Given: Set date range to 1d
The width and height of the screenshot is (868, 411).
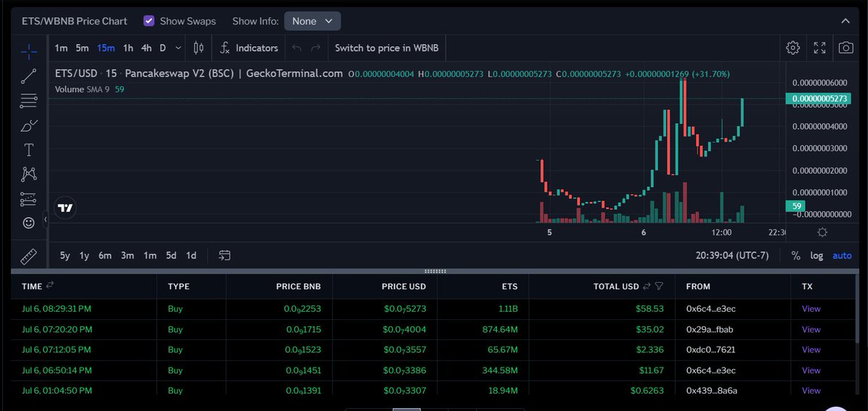Looking at the screenshot, I should click(191, 255).
